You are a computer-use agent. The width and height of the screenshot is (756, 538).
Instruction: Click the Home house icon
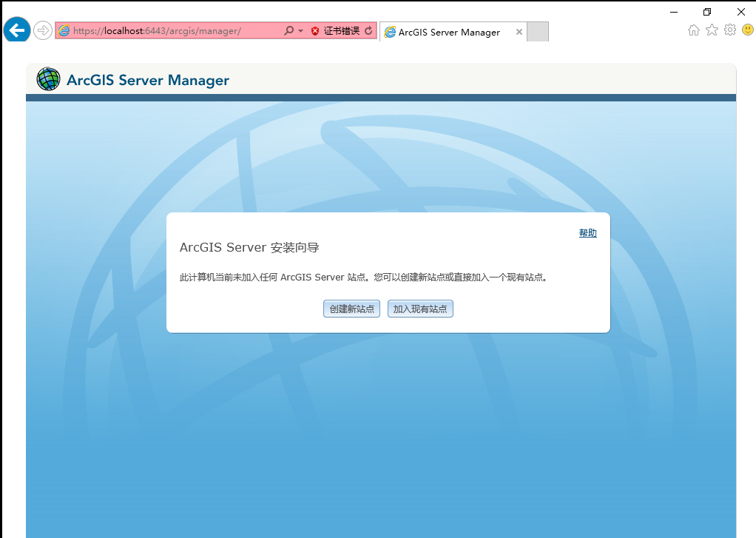[693, 30]
